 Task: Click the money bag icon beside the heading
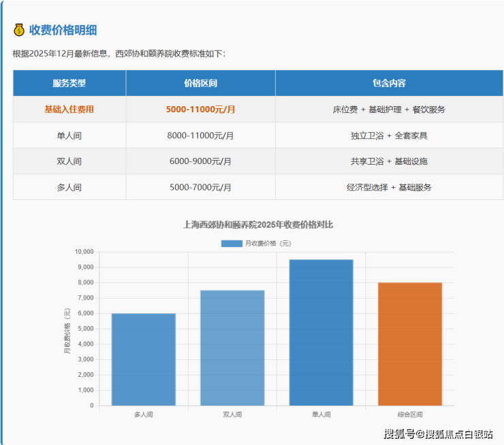[x=19, y=30]
